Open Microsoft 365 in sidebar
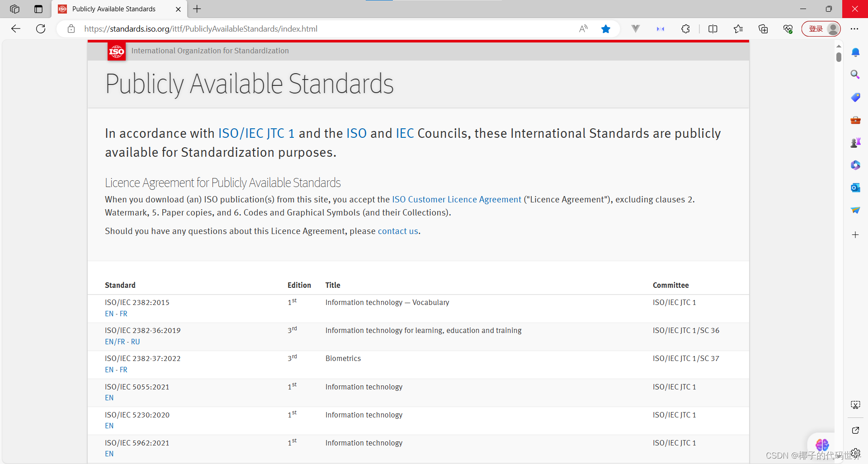The height and width of the screenshot is (464, 868). coord(855,165)
